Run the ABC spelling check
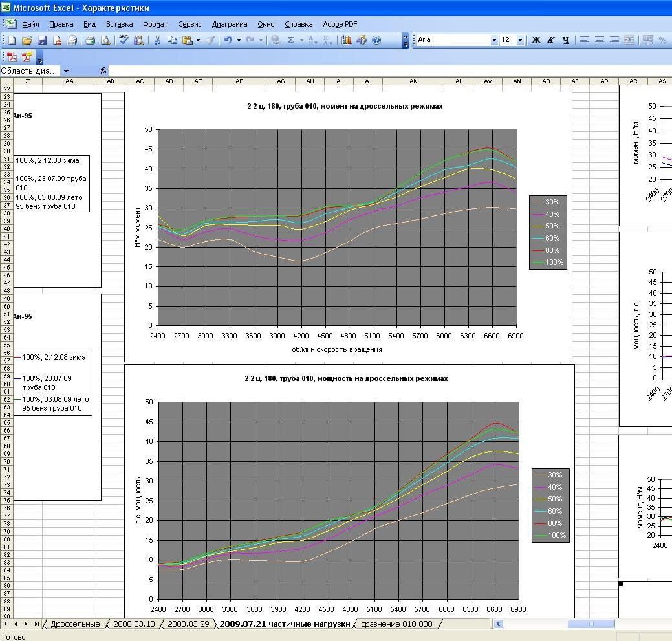This screenshot has width=672, height=641. click(124, 40)
